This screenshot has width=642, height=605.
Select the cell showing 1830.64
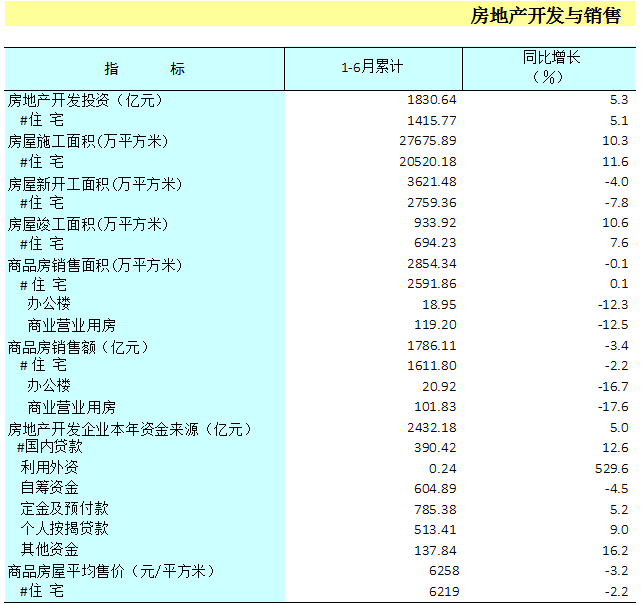click(432, 100)
